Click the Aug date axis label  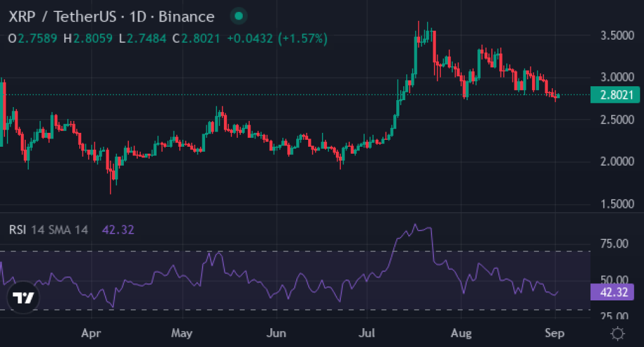click(x=461, y=333)
